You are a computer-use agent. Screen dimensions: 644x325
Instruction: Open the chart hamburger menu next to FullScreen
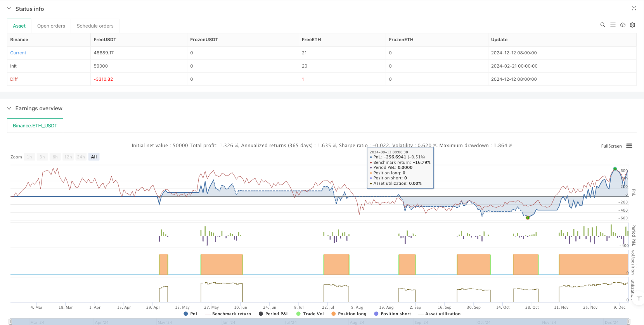pos(629,146)
